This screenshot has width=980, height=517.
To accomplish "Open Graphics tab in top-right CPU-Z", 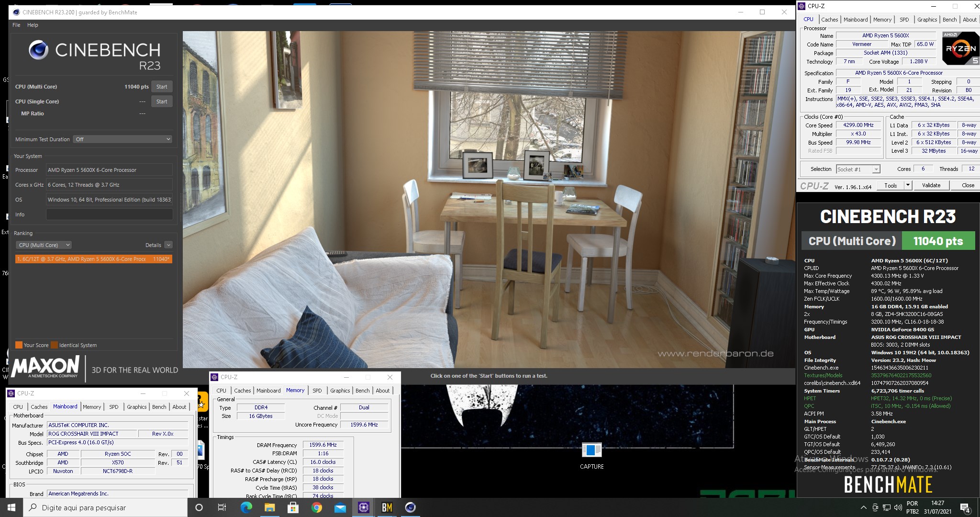I will (x=927, y=20).
